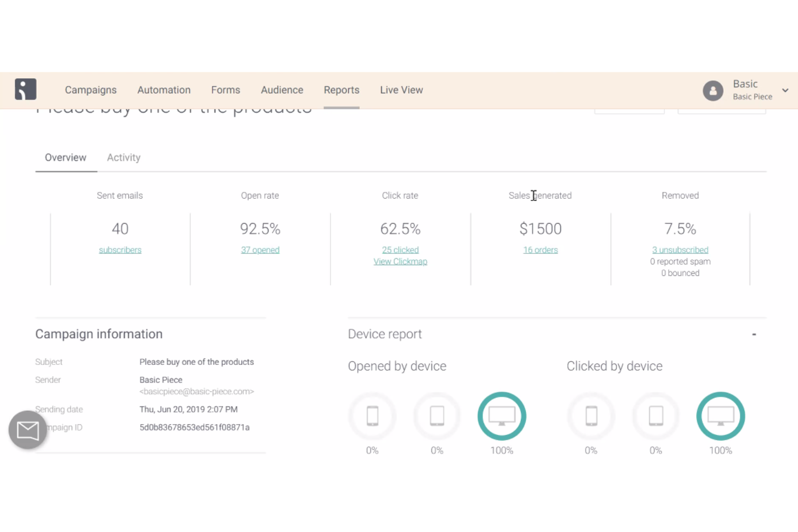Open the Automation menu

click(164, 90)
